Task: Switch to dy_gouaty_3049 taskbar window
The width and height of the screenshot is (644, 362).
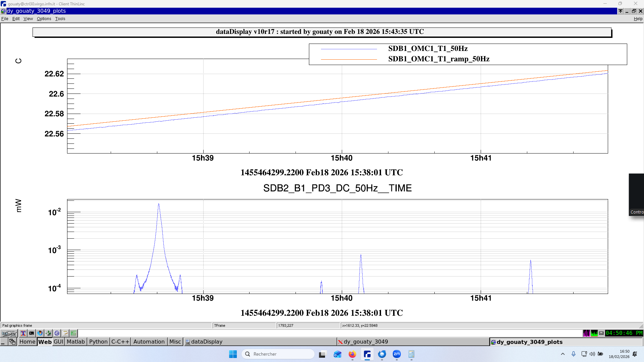Action: coord(366,342)
